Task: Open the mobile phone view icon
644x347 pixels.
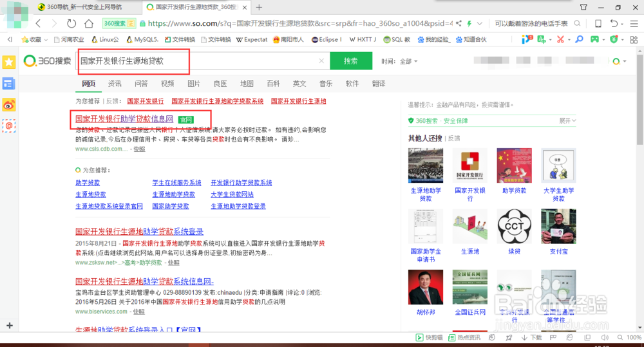Action: 598,23
